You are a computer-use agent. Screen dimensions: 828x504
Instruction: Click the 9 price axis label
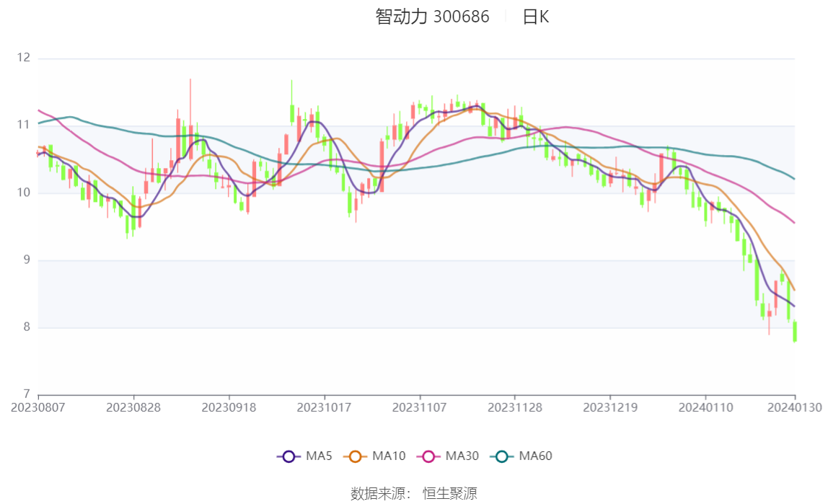pyautogui.click(x=27, y=260)
